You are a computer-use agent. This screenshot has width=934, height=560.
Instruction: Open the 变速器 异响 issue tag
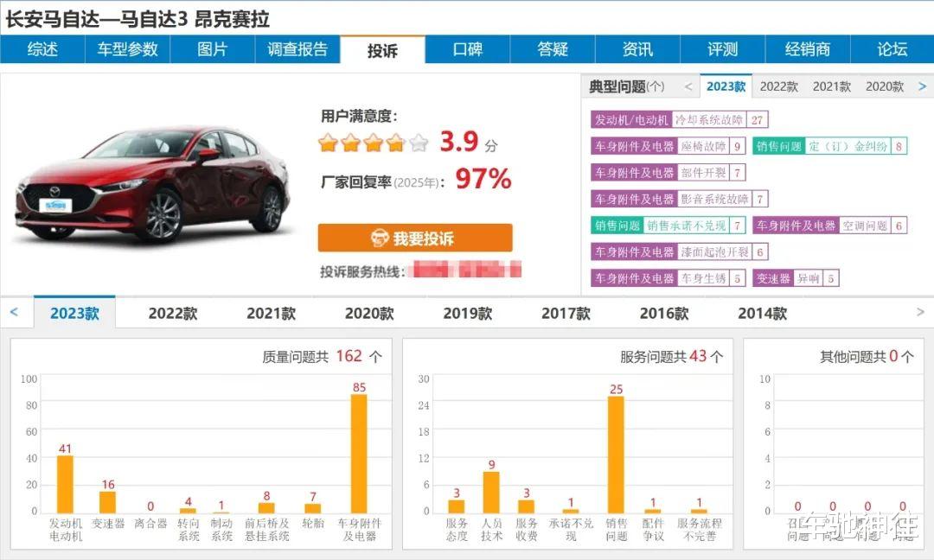(796, 278)
